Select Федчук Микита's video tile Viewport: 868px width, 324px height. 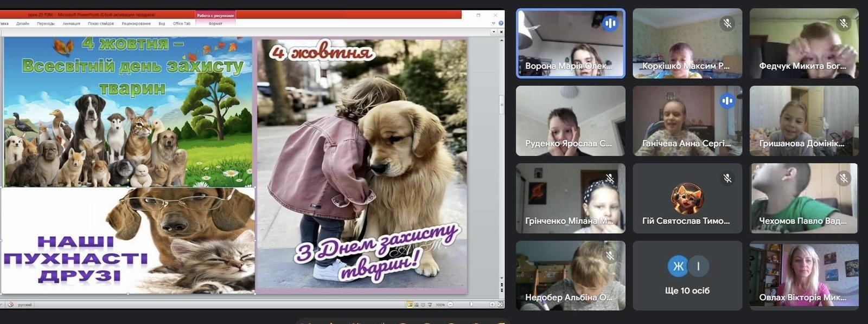[804, 43]
